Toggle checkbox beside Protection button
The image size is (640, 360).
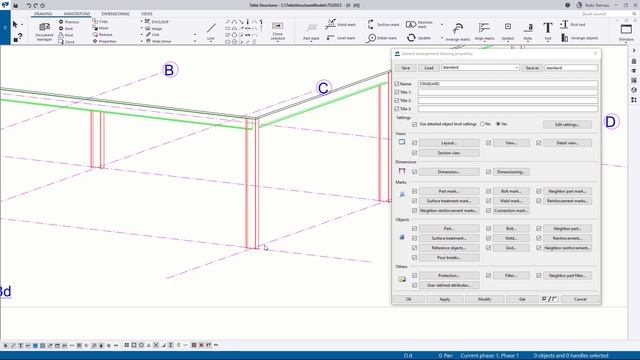(x=414, y=276)
